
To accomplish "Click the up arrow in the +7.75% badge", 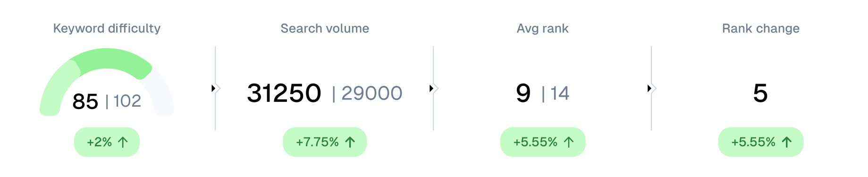I will pyautogui.click(x=350, y=142).
